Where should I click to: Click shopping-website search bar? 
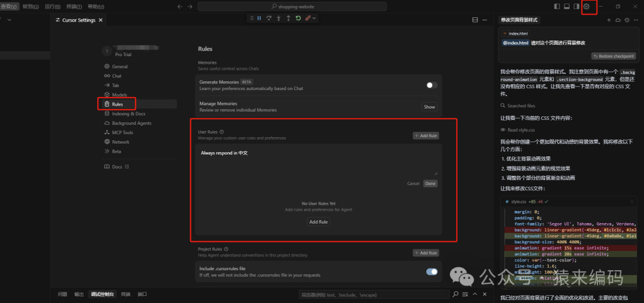pyautogui.click(x=292, y=7)
